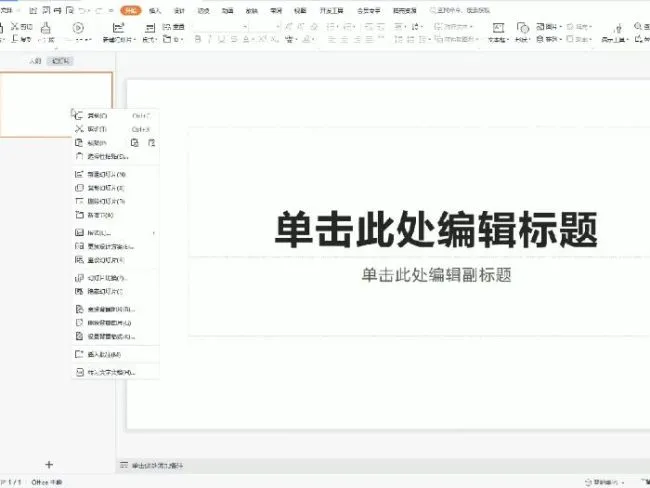Choose Hide Slide in the context menu
The height and width of the screenshot is (488, 650).
(x=115, y=292)
